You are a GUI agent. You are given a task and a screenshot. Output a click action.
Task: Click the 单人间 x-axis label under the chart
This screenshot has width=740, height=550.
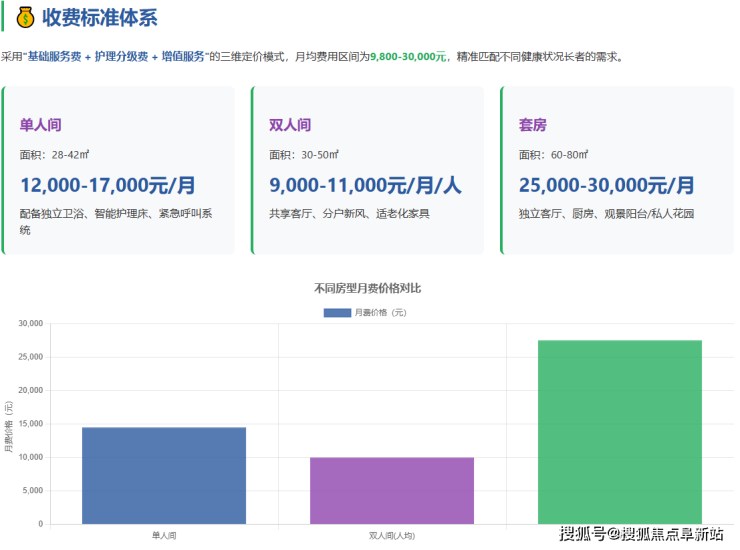point(164,536)
